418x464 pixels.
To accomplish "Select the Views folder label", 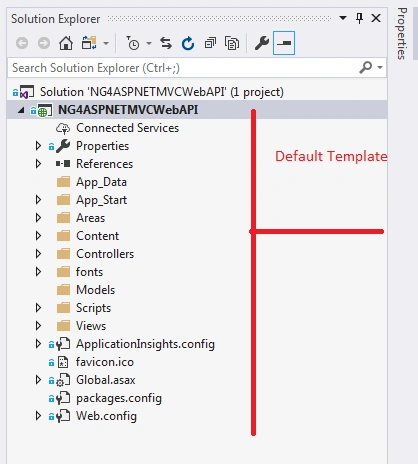I will pos(91,326).
